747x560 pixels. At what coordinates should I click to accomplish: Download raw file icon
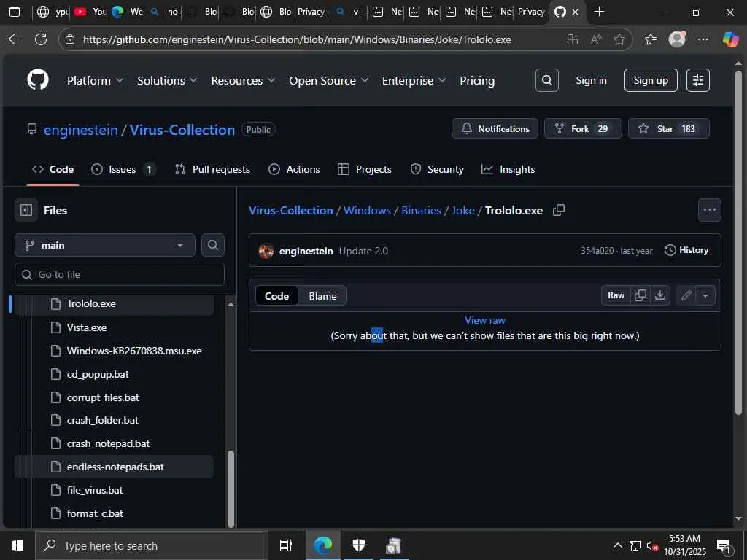(x=660, y=296)
